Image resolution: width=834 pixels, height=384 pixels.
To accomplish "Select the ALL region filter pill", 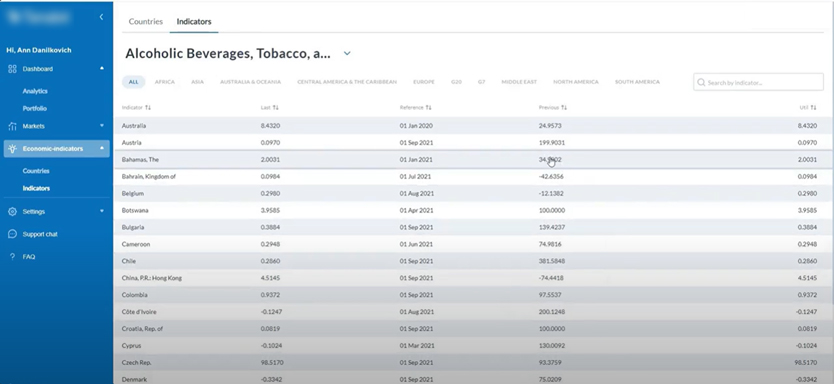I will tap(134, 82).
